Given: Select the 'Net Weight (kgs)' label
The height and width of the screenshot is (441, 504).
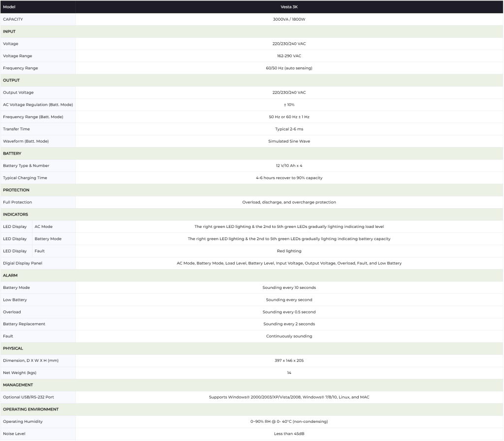Looking at the screenshot, I should point(20,373).
